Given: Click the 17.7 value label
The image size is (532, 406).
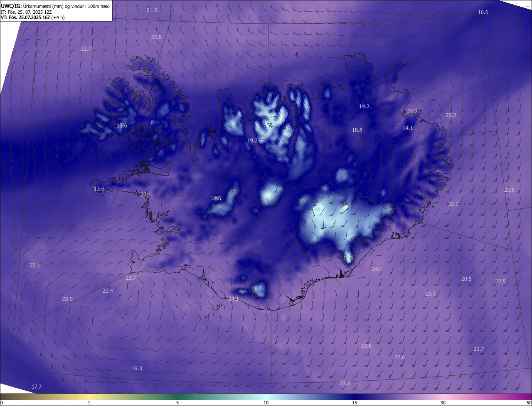Looking at the screenshot, I should 37,387.
